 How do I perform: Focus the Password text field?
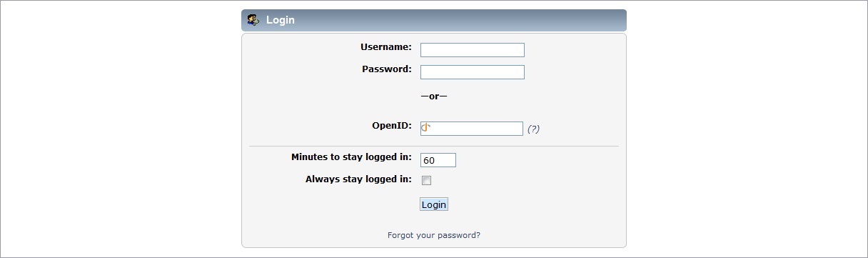point(473,72)
